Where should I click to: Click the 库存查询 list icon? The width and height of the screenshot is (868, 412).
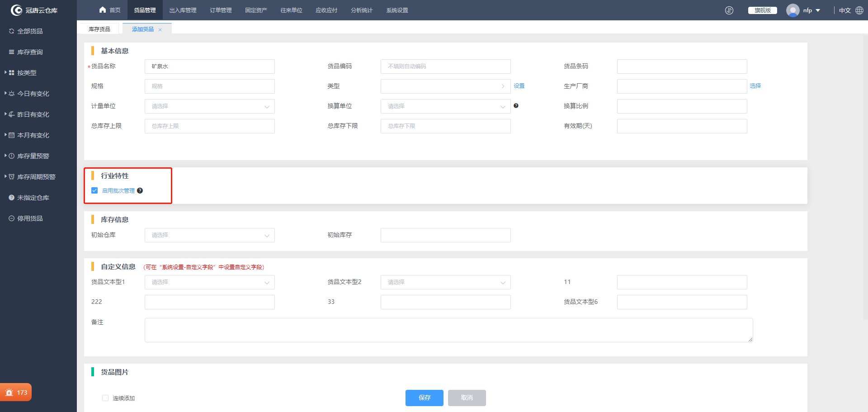click(x=12, y=52)
